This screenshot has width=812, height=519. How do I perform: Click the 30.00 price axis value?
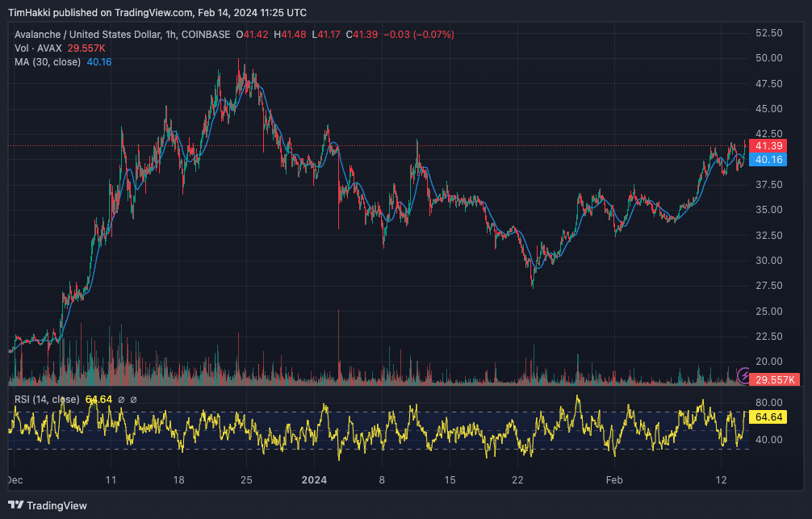[768, 261]
